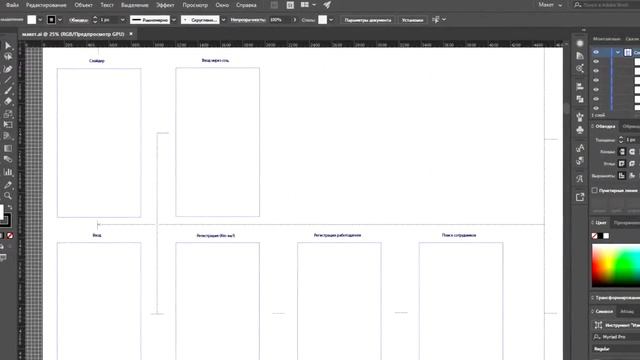Open the brush definition dropdown

[223, 20]
